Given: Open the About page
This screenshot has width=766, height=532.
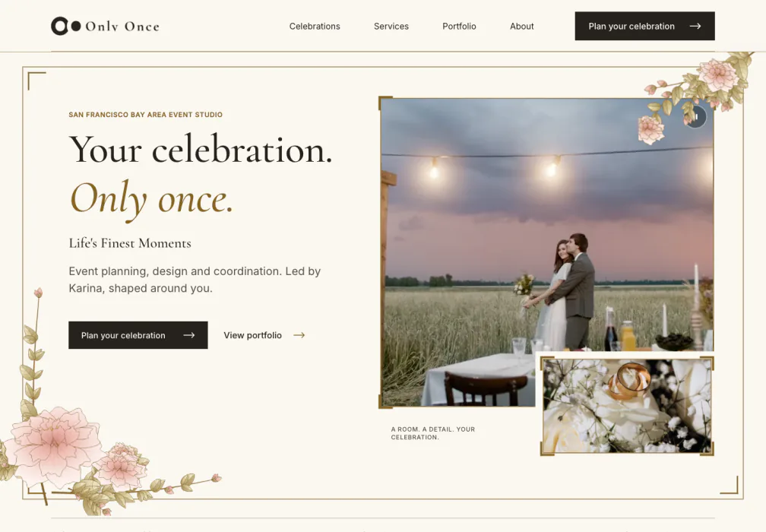Looking at the screenshot, I should 522,27.
